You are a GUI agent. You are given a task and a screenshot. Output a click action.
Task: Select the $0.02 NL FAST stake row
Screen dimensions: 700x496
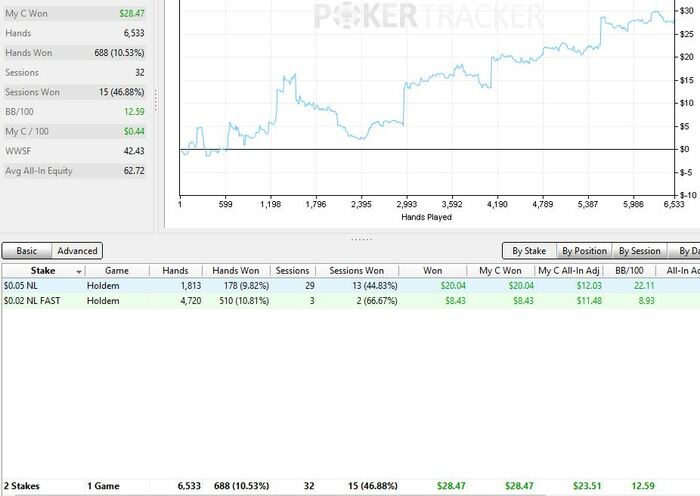(x=350, y=301)
